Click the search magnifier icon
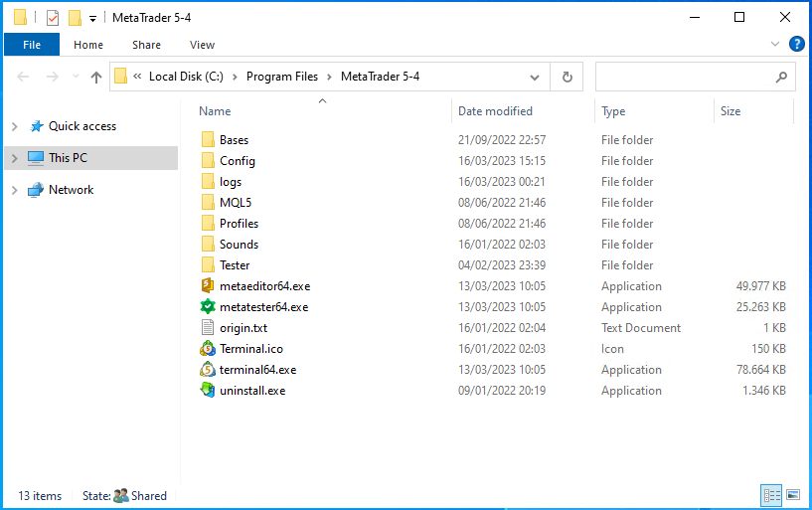Screen dimensions: 812x510 (781, 78)
